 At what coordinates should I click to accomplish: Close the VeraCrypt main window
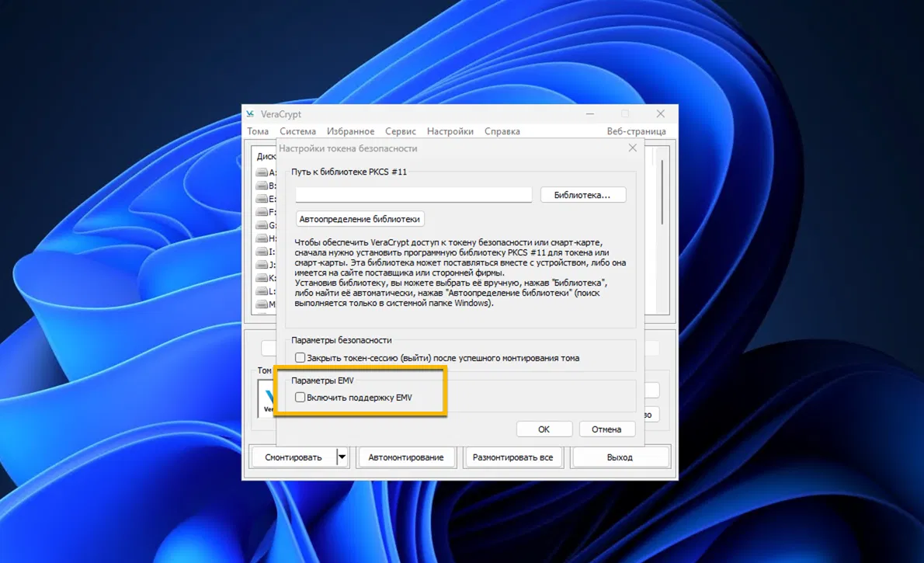[661, 114]
